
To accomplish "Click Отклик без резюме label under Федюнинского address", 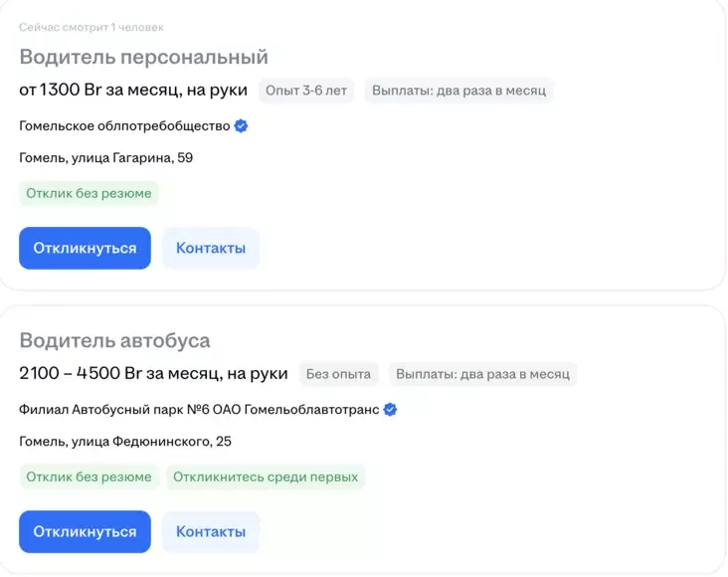I will tap(89, 478).
